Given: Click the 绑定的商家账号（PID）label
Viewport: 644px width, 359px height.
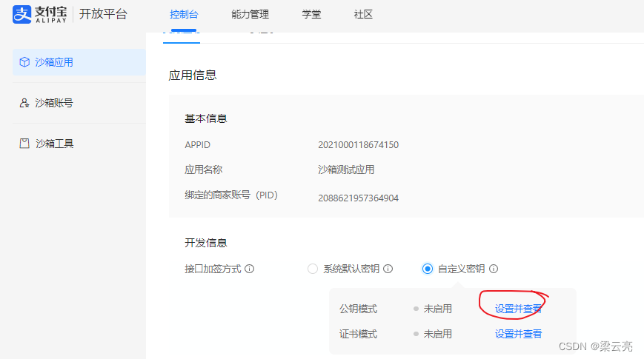Looking at the screenshot, I should click(x=231, y=195).
